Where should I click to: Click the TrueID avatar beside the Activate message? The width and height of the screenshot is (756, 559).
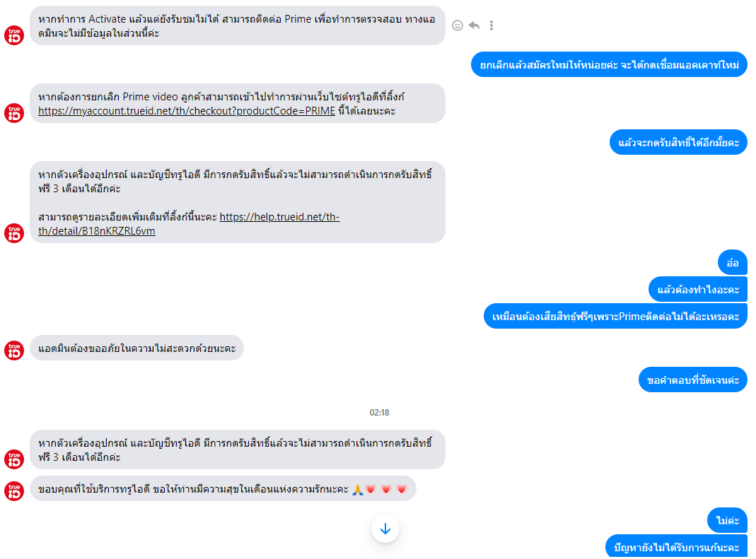[14, 35]
